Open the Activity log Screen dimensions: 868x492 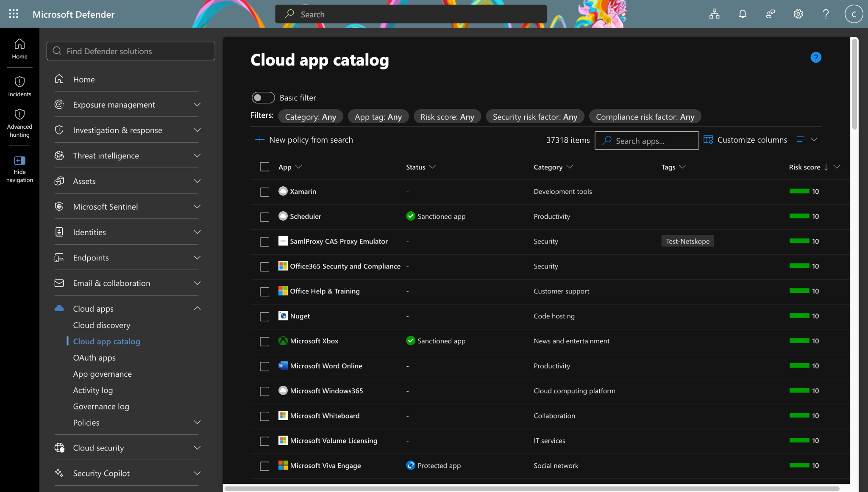point(93,390)
